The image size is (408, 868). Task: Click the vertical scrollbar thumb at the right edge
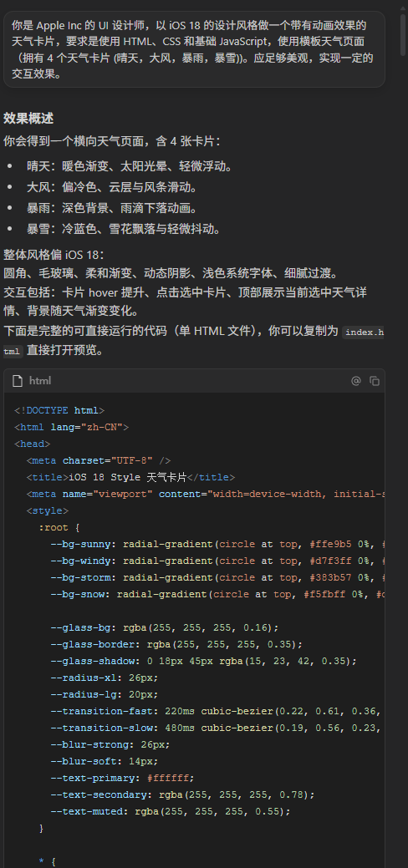coord(403,34)
